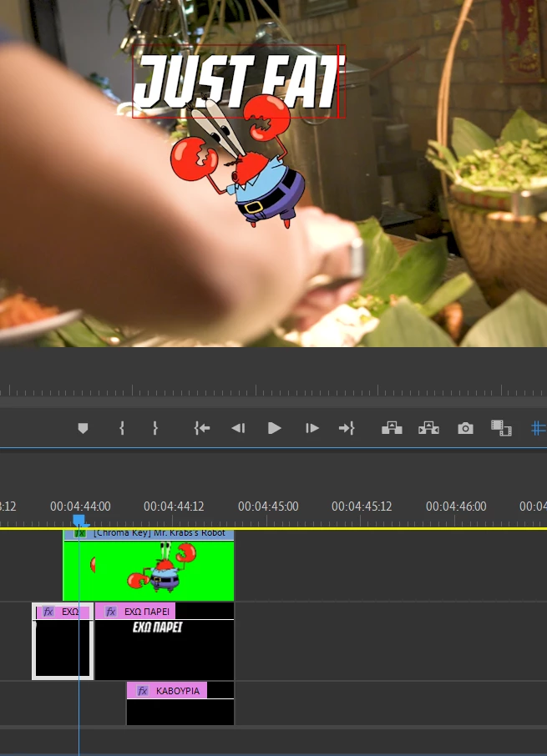The image size is (547, 756).
Task: Click the Mr. Krabs graphic in the preview
Action: pos(239,164)
